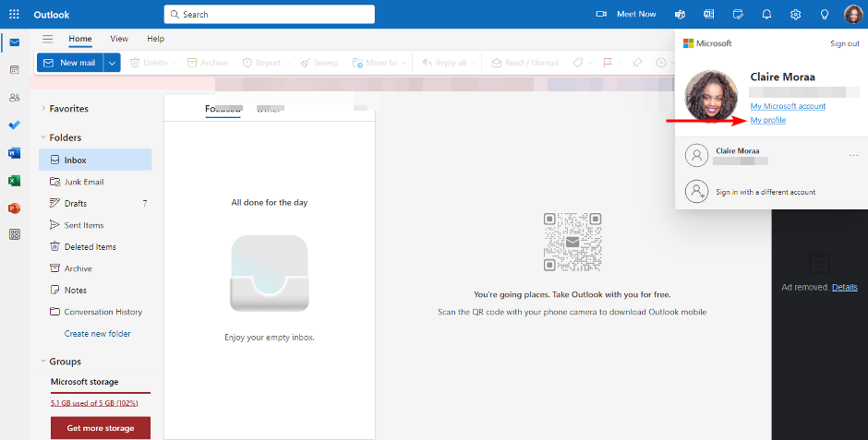
Task: Open the Move to dropdown arrow
Action: (x=404, y=63)
